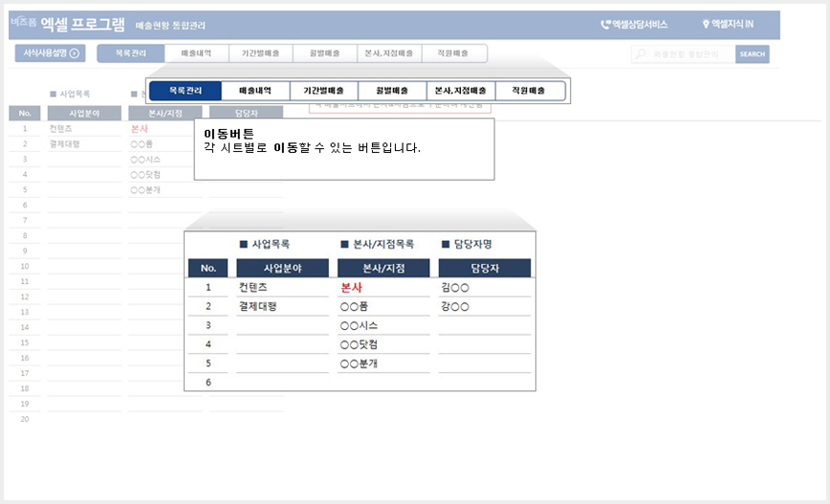Click row number 20 in the faded sheet
The width and height of the screenshot is (830, 504).
[24, 419]
